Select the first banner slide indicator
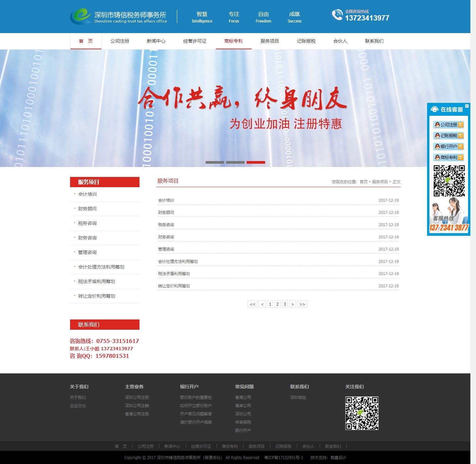The width and height of the screenshot is (476, 464). coord(215,162)
